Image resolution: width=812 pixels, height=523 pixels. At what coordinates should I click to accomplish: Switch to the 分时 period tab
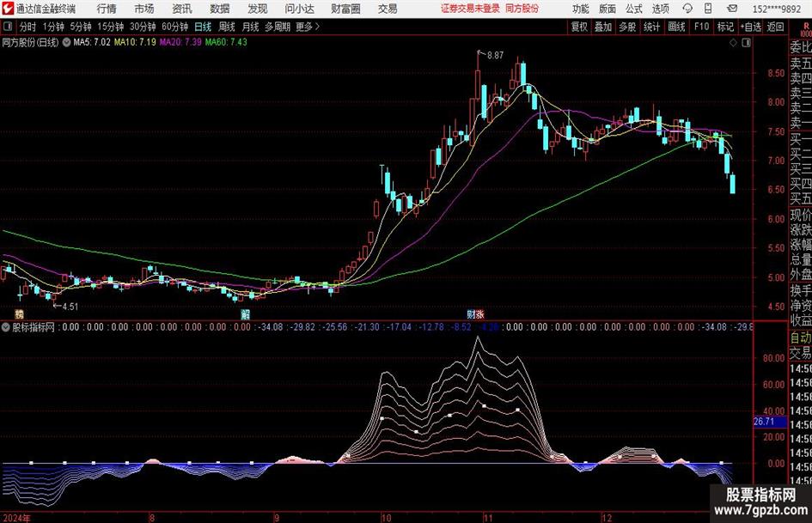point(28,27)
